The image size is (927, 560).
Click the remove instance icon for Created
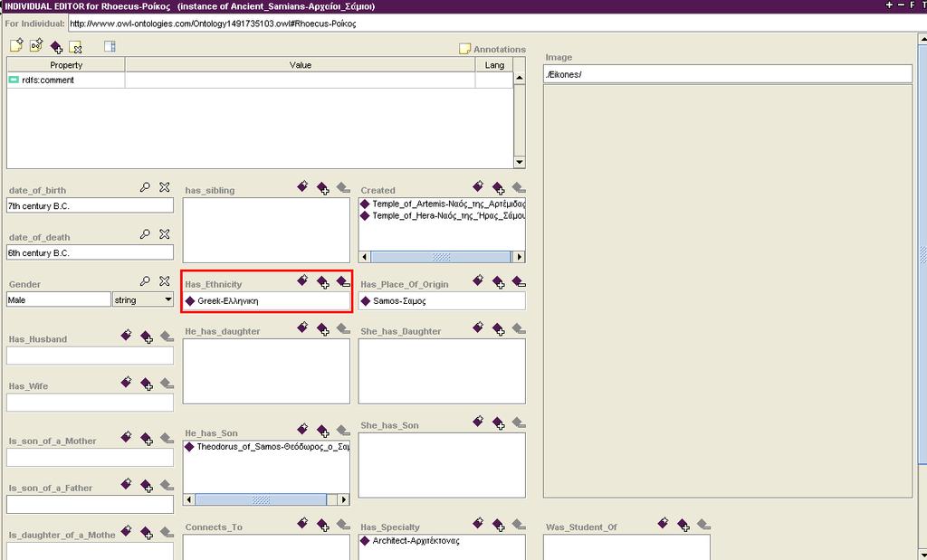[x=519, y=188]
